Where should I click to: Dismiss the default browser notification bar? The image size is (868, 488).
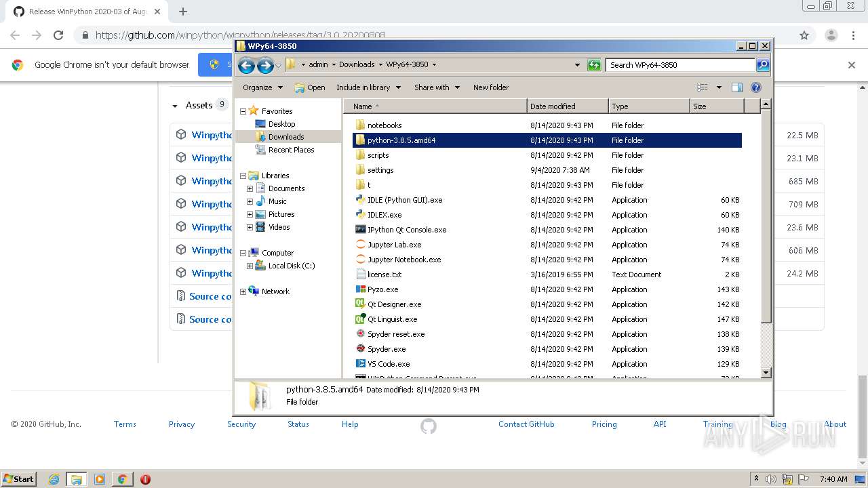pyautogui.click(x=852, y=65)
